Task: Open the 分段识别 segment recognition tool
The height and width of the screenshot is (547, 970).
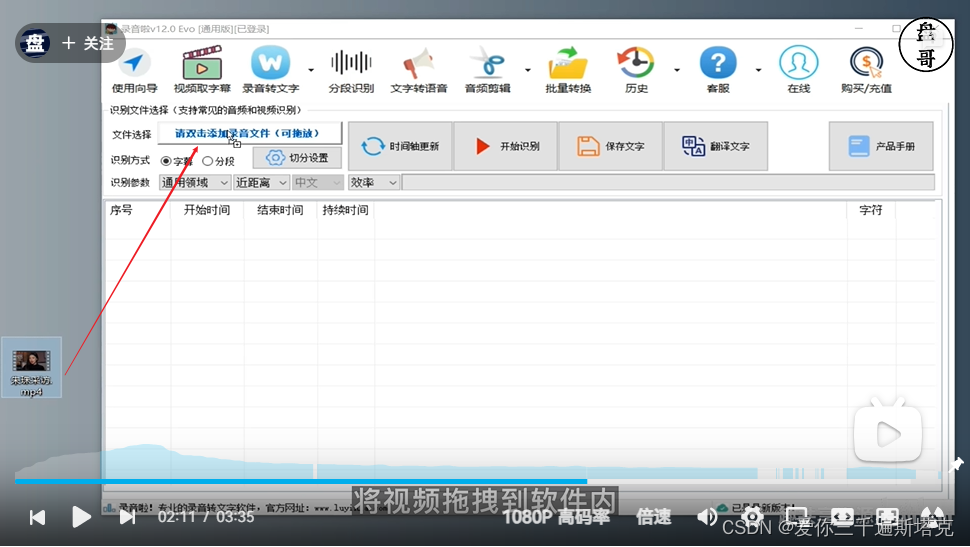Action: coord(351,70)
